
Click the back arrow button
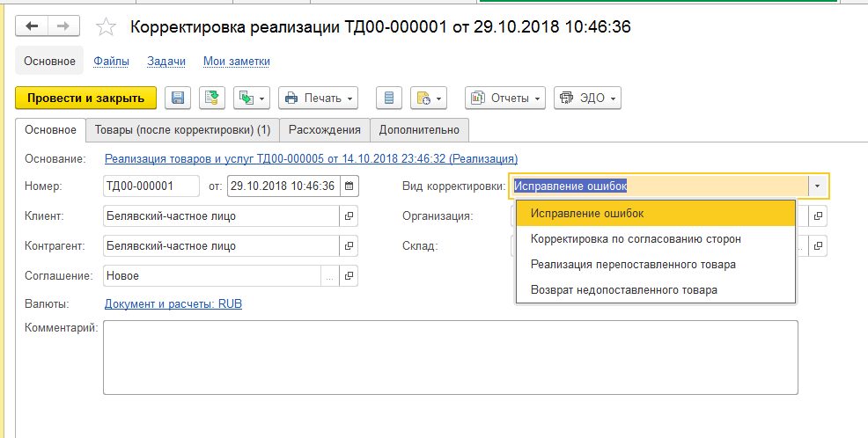coord(32,26)
